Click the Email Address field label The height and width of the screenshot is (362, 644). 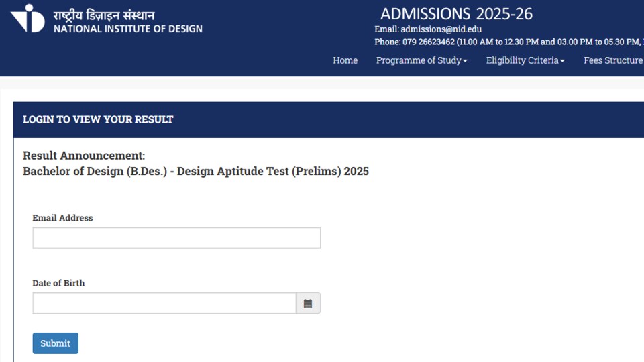[62, 217]
